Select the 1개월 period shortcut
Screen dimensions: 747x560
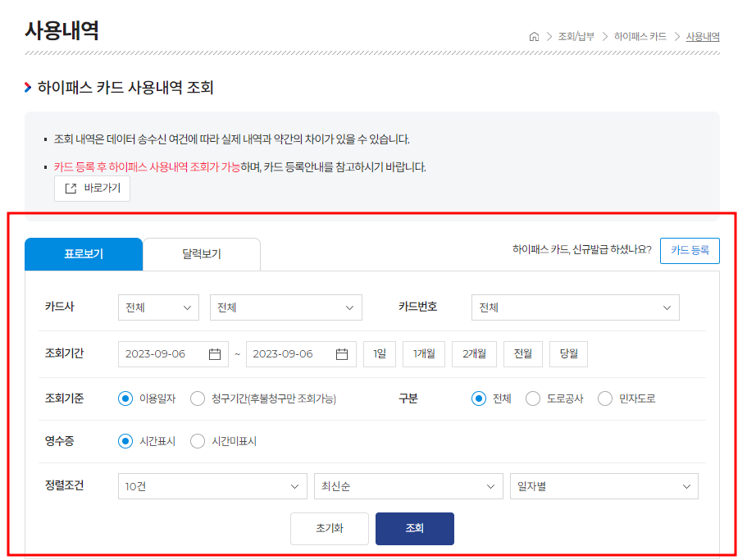[x=423, y=353]
